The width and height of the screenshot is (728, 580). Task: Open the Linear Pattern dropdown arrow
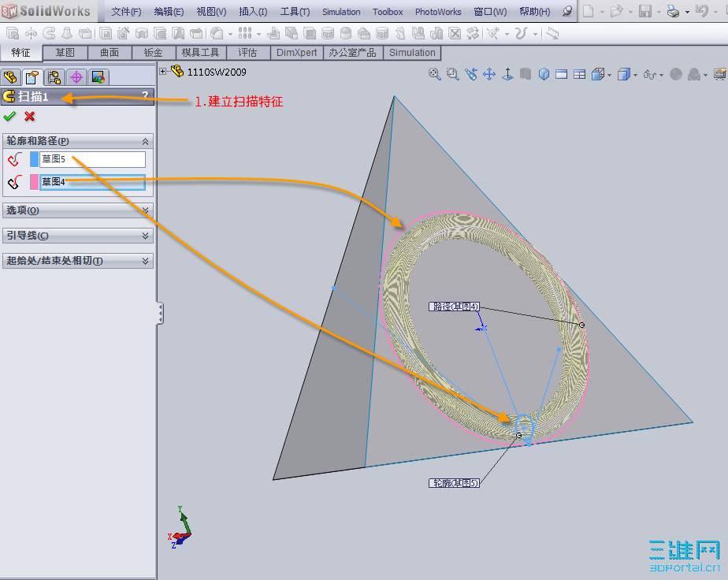click(258, 34)
